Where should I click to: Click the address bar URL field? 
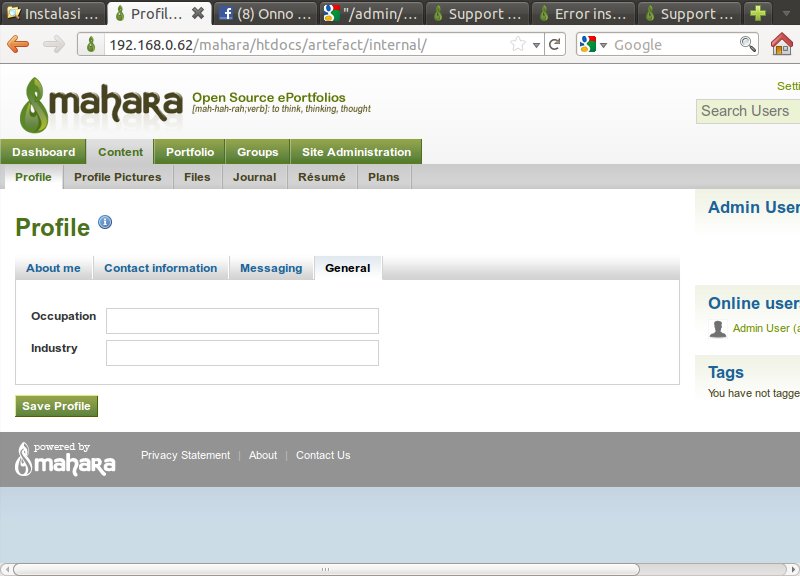click(x=306, y=45)
